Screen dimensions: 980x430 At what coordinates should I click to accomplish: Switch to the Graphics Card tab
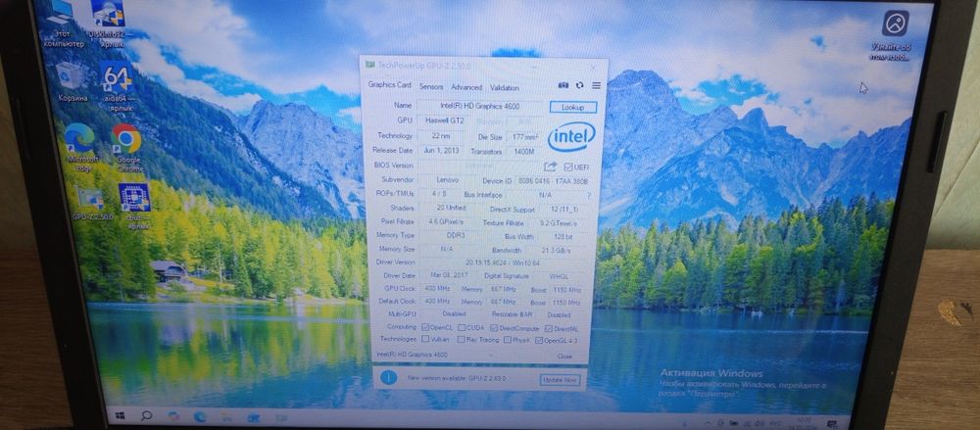(389, 85)
